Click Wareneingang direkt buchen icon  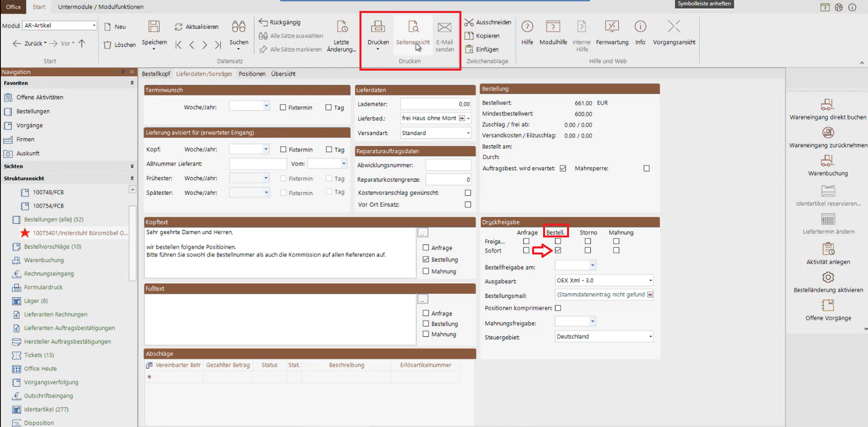click(x=827, y=105)
